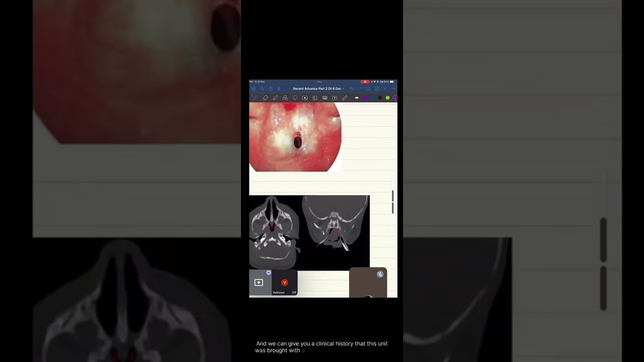Bookmark the current page
644x362 pixels.
[368, 88]
